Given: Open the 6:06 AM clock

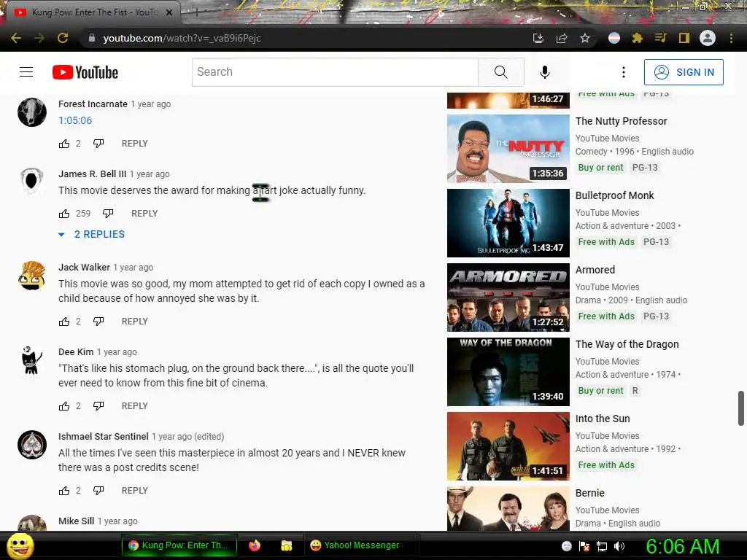Looking at the screenshot, I should click(683, 546).
